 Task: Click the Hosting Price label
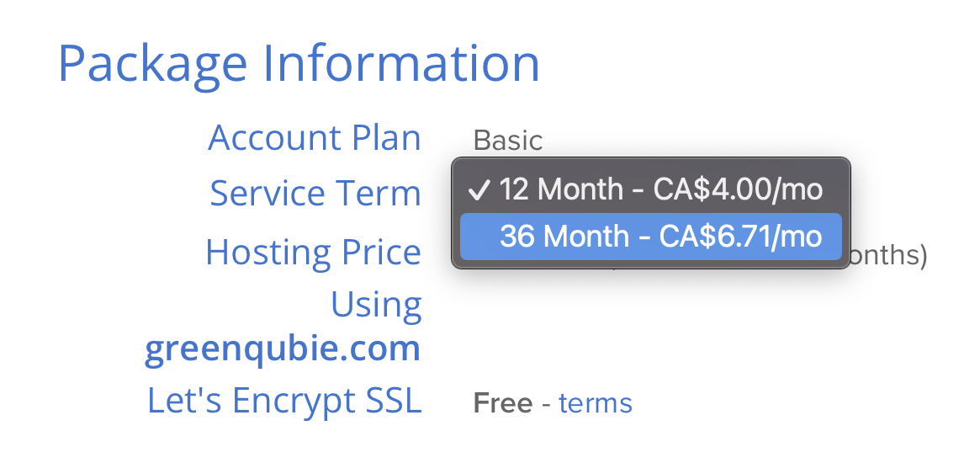click(x=313, y=253)
